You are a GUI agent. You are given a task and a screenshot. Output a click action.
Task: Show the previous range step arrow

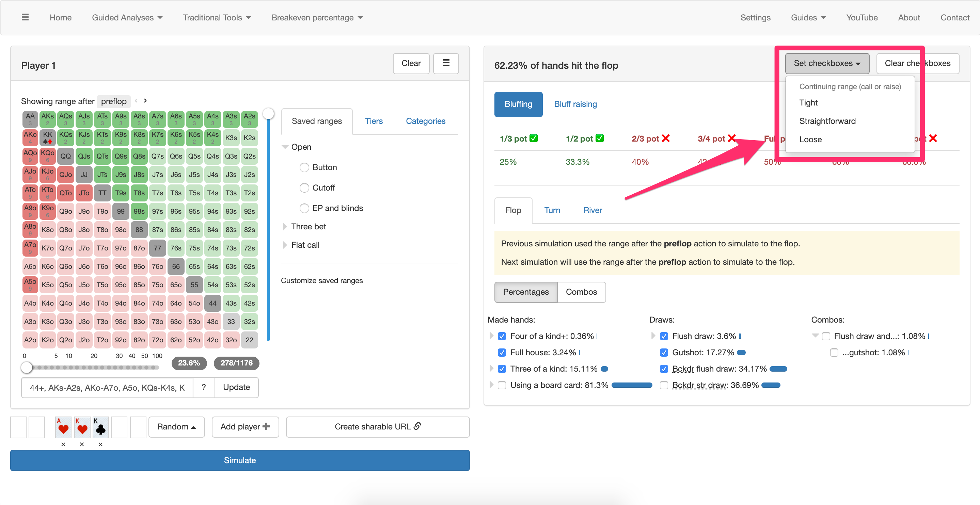pyautogui.click(x=136, y=101)
